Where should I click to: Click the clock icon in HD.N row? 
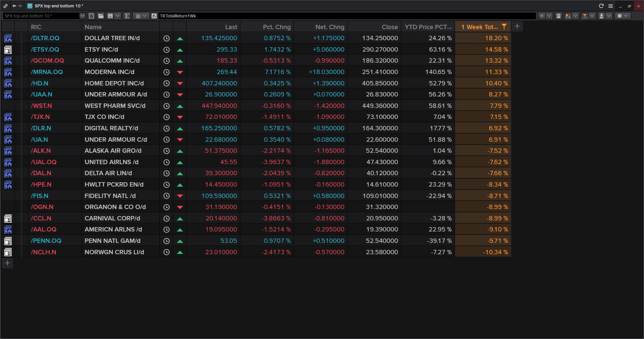tap(166, 83)
